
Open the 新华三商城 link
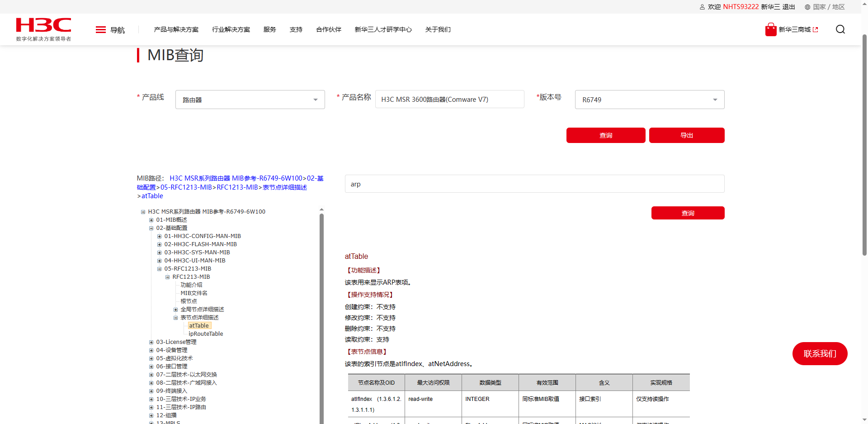coord(795,29)
